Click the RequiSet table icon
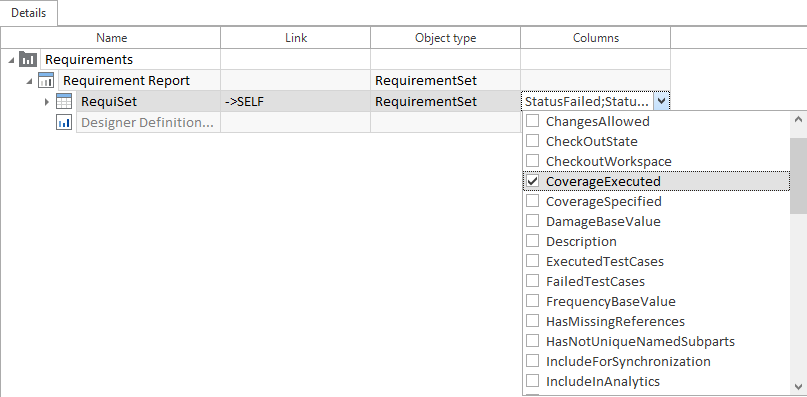Screen dimensions: 807x397 coord(64,101)
